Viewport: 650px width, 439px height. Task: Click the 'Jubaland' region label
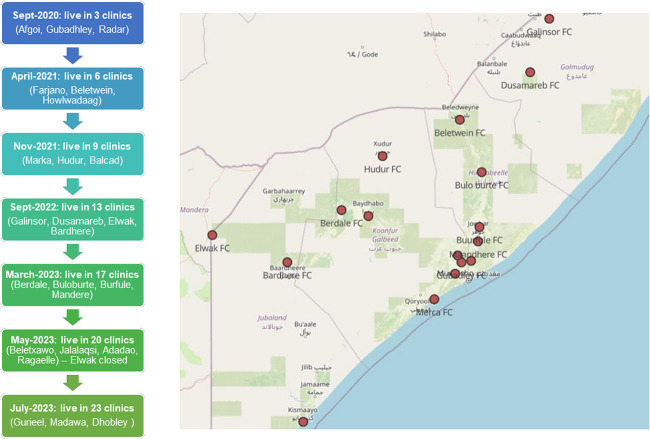pos(272,318)
